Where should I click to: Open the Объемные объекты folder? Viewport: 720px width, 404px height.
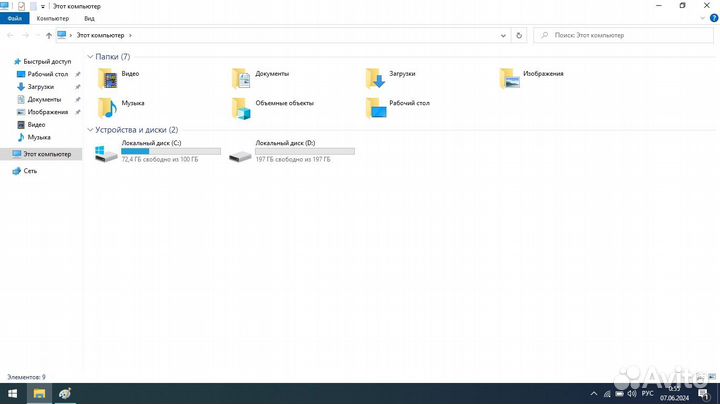tap(241, 106)
